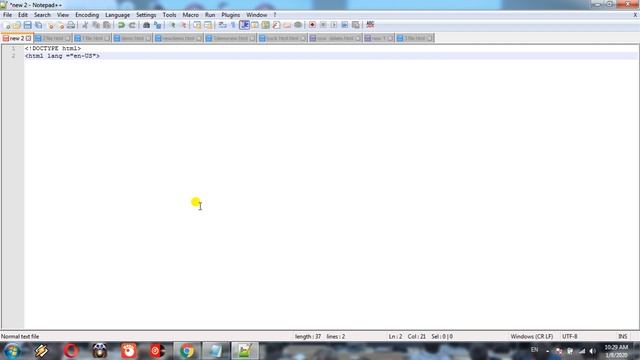This screenshot has height=360, width=640.
Task: Undo the last edit with the green arrow
Action: click(x=121, y=25)
